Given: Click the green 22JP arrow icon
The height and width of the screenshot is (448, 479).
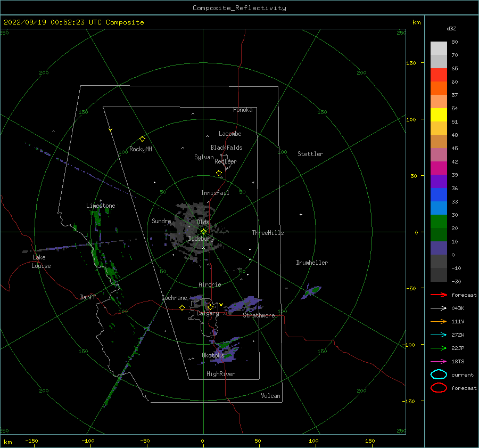Looking at the screenshot, I should coord(439,348).
